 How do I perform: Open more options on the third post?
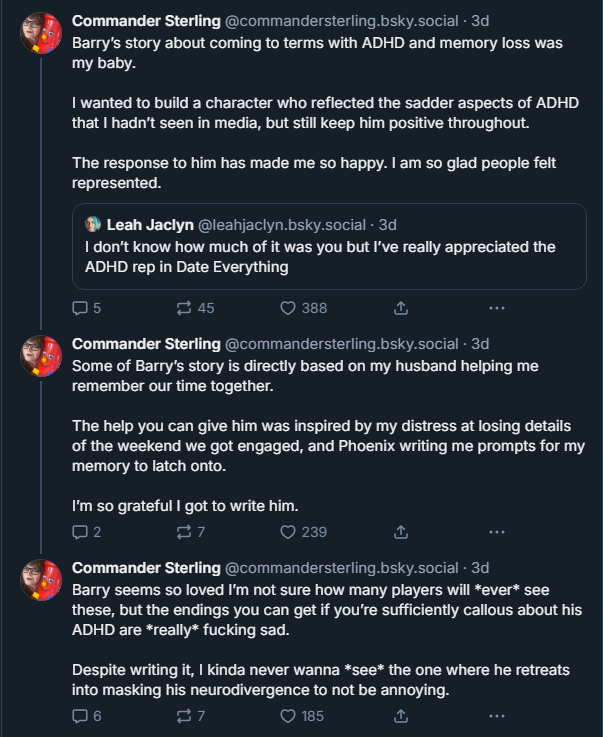497,716
